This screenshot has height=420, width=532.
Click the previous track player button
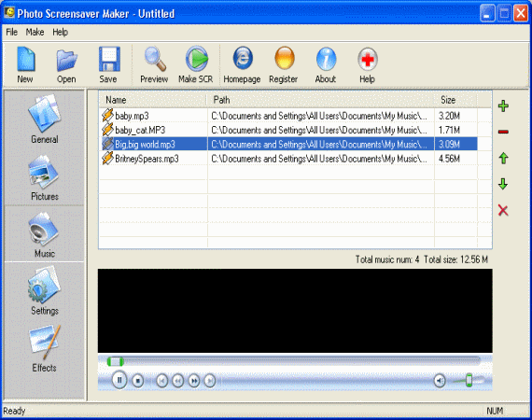click(162, 381)
